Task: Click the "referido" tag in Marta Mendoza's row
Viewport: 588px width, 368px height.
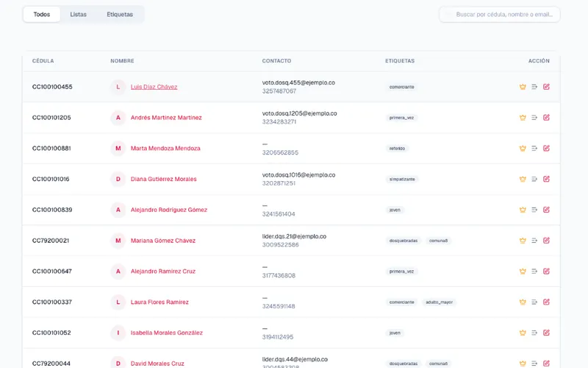Action: (397, 149)
